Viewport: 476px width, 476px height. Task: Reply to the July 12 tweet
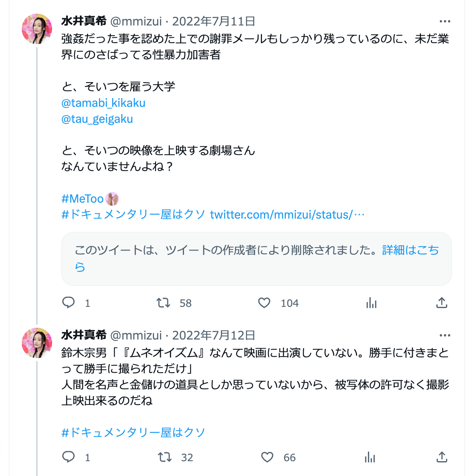click(68, 457)
